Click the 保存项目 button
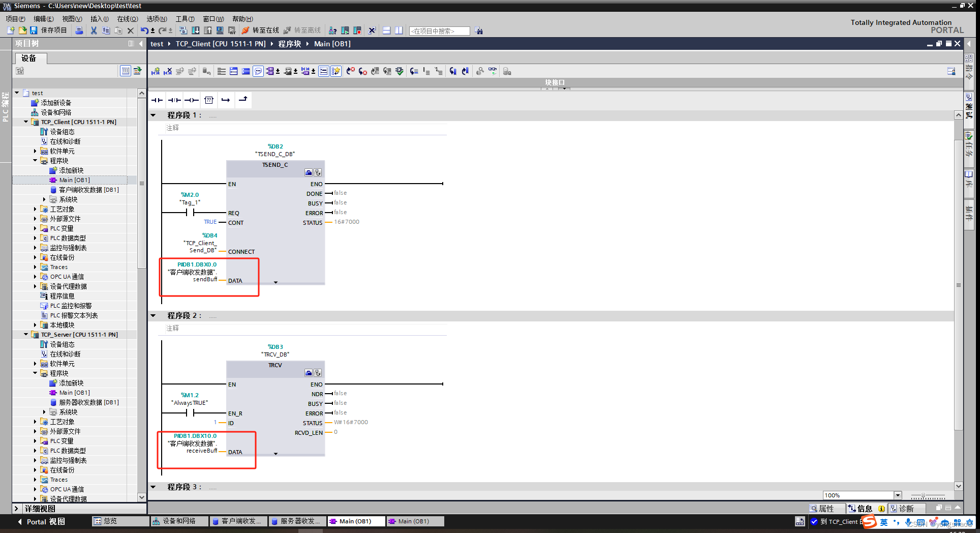The height and width of the screenshot is (533, 980). 49,31
